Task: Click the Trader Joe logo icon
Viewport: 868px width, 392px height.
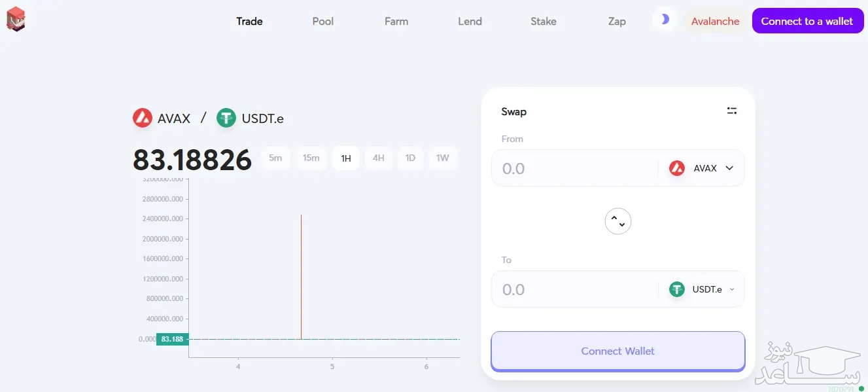Action: [x=16, y=19]
